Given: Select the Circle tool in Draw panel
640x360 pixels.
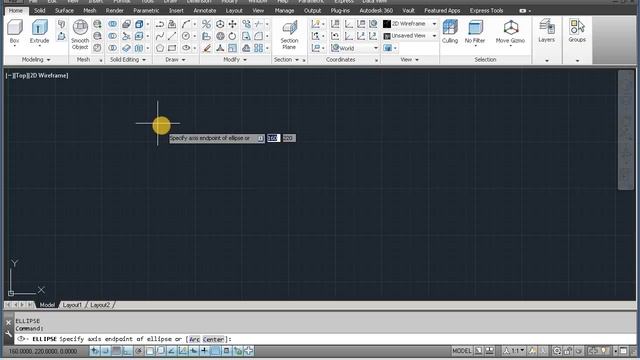Looking at the screenshot, I should point(186,36).
